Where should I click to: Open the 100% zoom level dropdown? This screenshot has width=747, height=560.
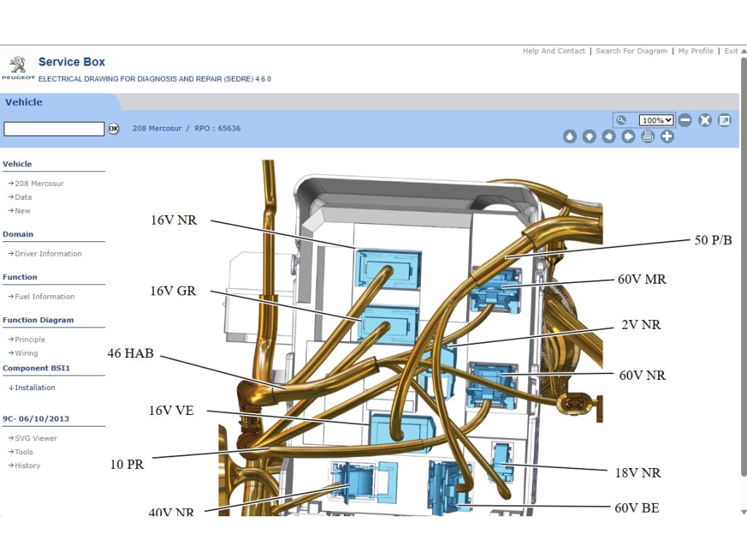656,120
